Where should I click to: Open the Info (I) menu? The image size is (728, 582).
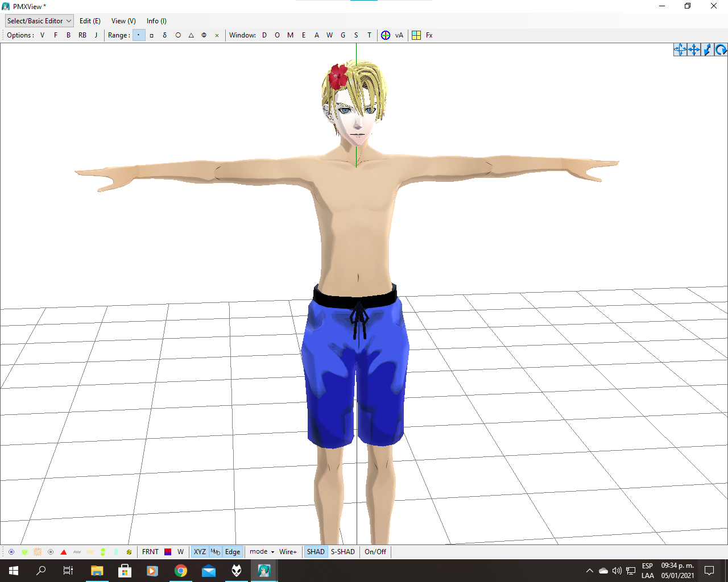(156, 21)
